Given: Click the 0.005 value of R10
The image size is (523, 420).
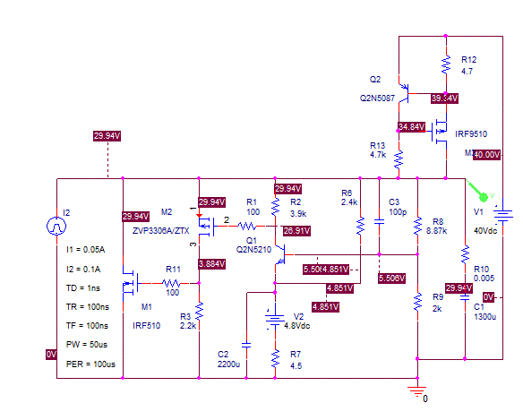Looking at the screenshot, I should pos(484,279).
